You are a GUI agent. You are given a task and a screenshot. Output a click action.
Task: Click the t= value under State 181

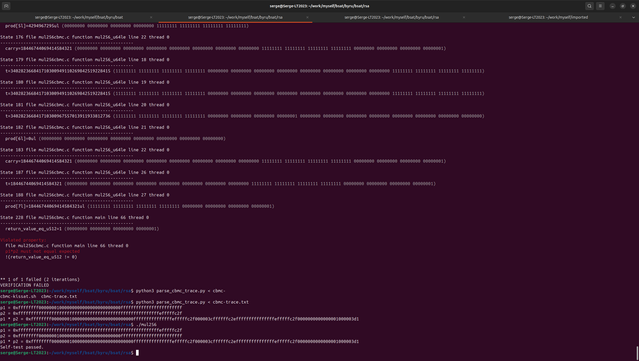click(245, 116)
